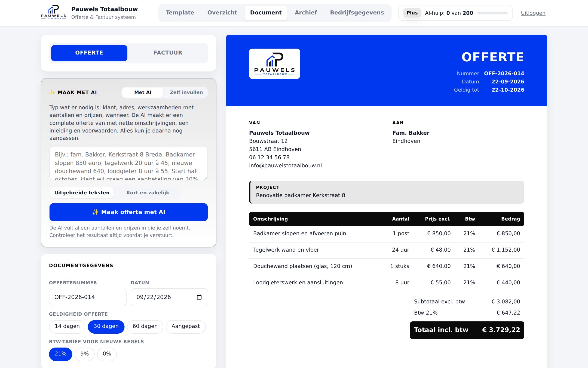Click the resize handle of the AI textarea
Viewport: 588px width, 368px height.
click(206, 178)
